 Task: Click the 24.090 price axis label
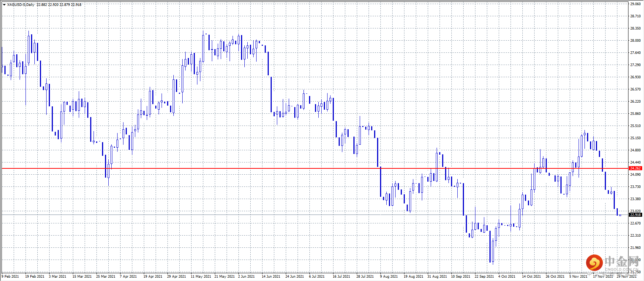tap(635, 175)
